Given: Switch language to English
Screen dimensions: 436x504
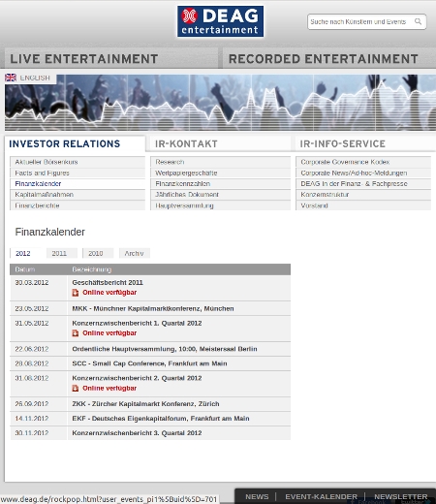Looking at the screenshot, I should [x=35, y=78].
